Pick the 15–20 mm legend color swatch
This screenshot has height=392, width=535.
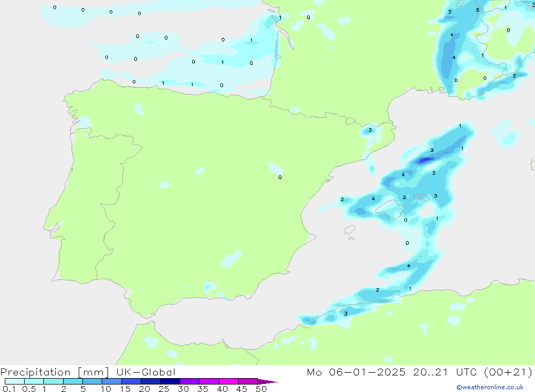(x=132, y=381)
